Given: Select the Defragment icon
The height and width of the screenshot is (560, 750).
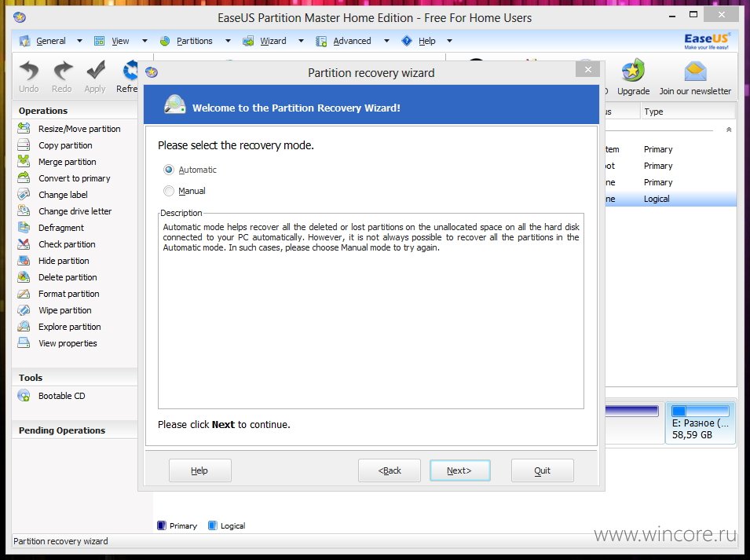Looking at the screenshot, I should click(24, 227).
